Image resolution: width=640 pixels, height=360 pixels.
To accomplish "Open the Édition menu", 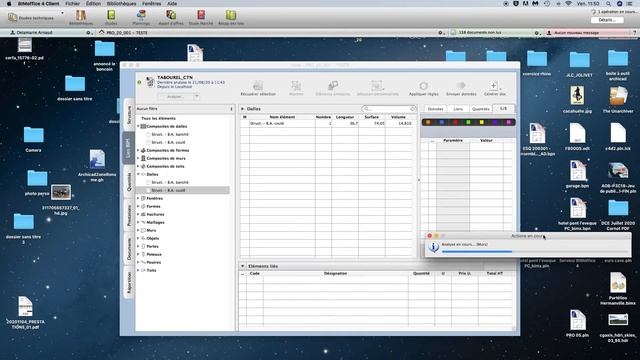I will pyautogui.click(x=93, y=4).
